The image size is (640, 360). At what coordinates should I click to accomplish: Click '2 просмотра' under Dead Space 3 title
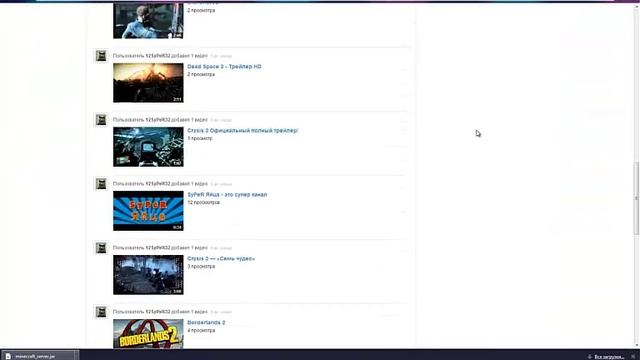[x=201, y=74]
